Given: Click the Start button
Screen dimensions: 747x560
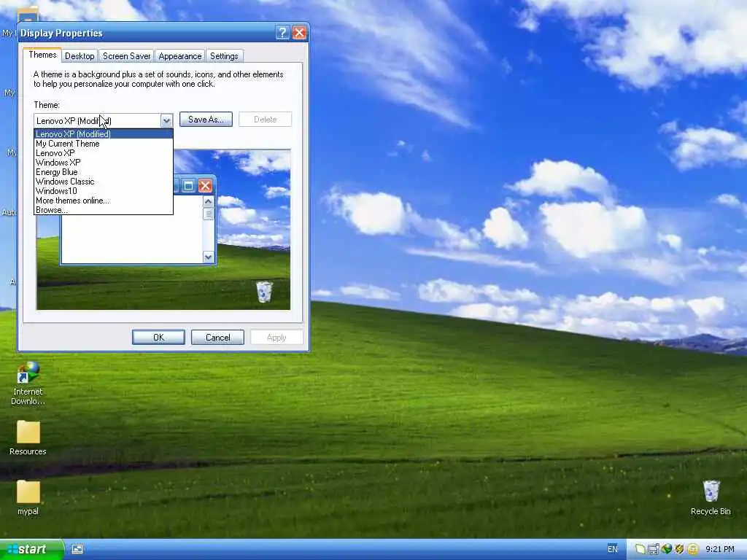Looking at the screenshot, I should [31, 550].
